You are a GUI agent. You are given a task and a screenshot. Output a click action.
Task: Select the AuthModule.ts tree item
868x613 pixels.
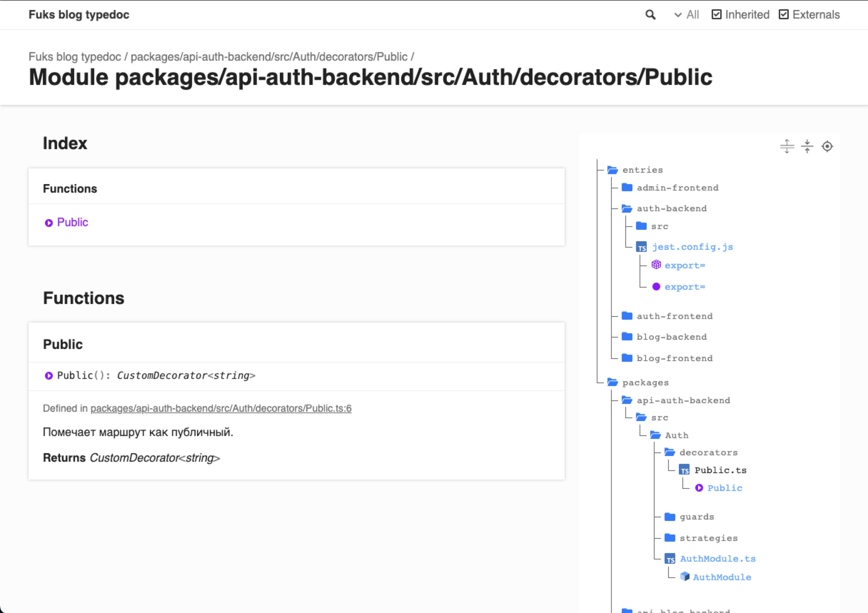(717, 558)
